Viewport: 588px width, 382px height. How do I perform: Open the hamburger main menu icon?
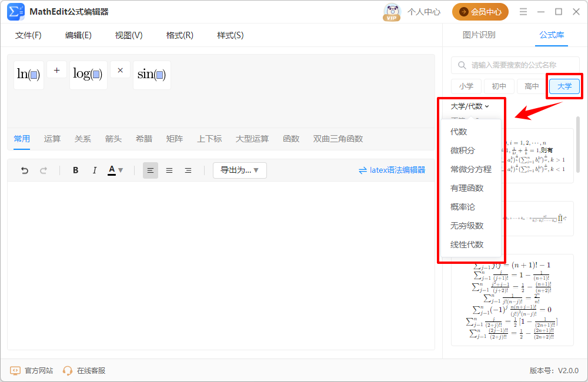click(523, 12)
